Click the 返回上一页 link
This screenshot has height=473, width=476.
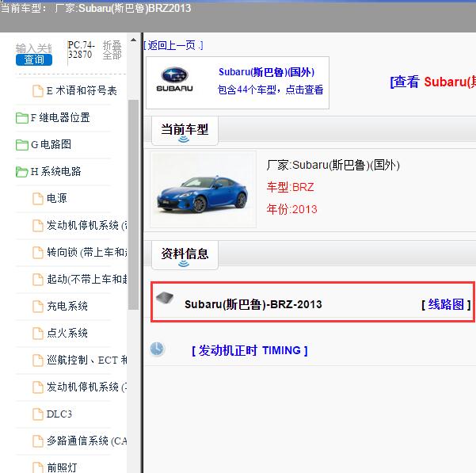173,45
